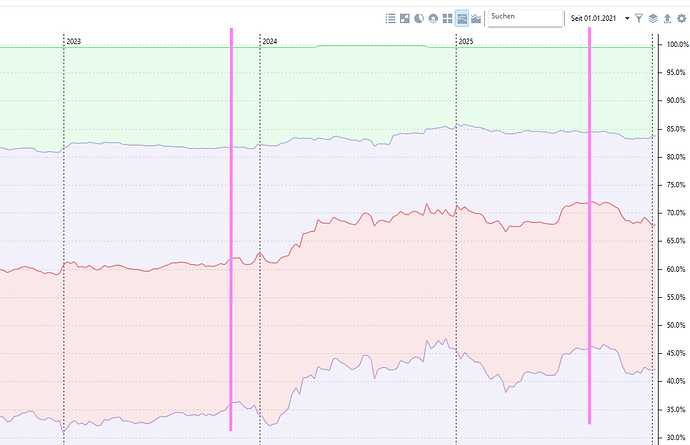Open the chart settings gear
The height and width of the screenshot is (445, 690).
(681, 18)
